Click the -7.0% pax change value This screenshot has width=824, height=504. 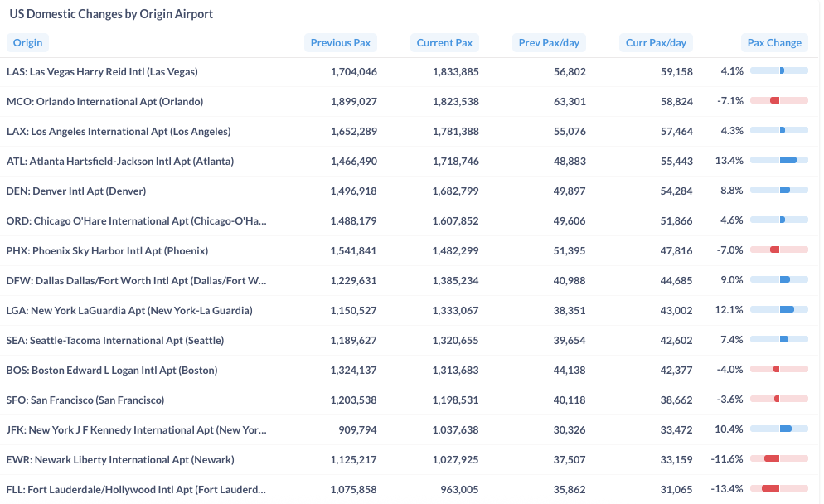[x=730, y=250]
